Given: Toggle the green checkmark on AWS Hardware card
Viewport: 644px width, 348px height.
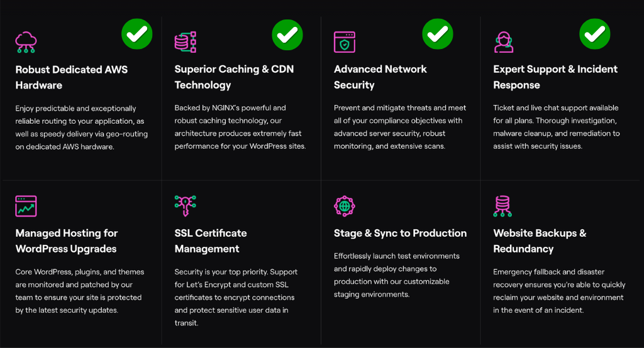Looking at the screenshot, I should click(x=136, y=34).
